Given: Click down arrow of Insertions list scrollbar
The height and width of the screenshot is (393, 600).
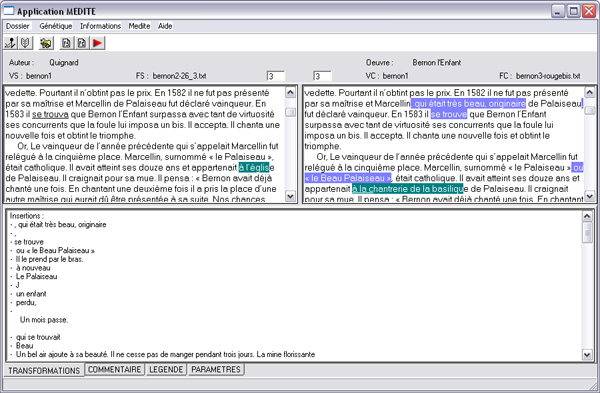Looking at the screenshot, I should 587,354.
